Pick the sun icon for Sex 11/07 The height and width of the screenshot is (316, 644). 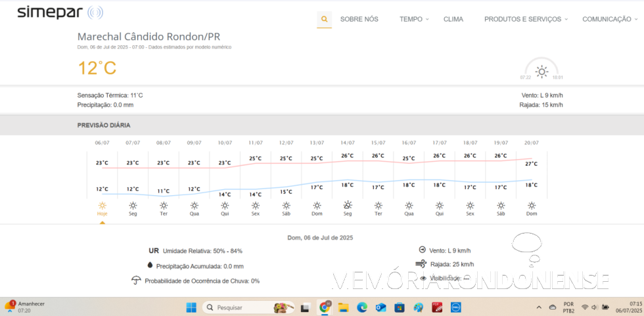click(256, 205)
